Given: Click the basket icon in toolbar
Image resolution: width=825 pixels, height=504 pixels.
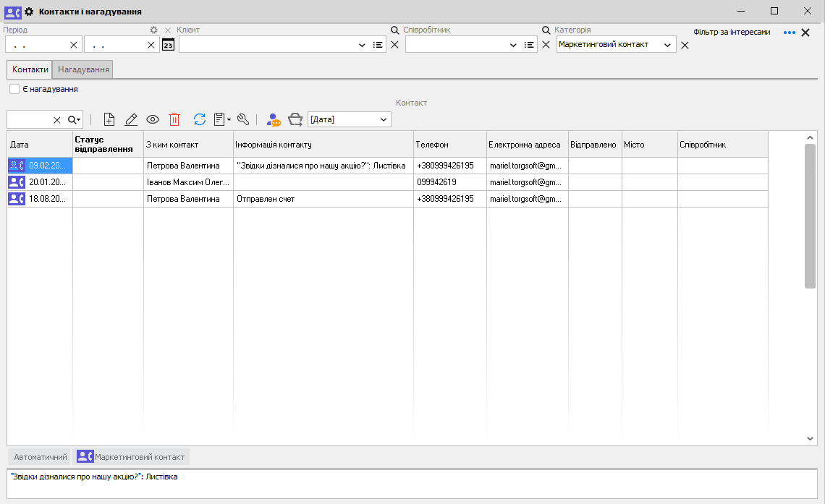Looking at the screenshot, I should 295,119.
